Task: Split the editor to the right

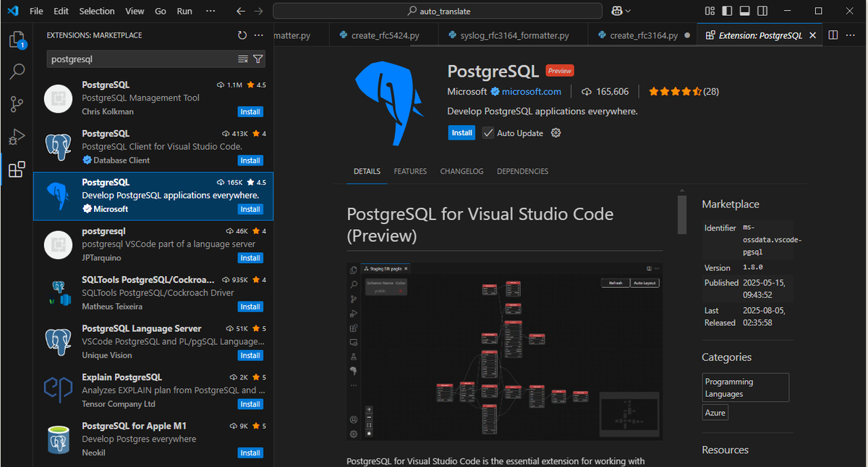Action: [833, 35]
